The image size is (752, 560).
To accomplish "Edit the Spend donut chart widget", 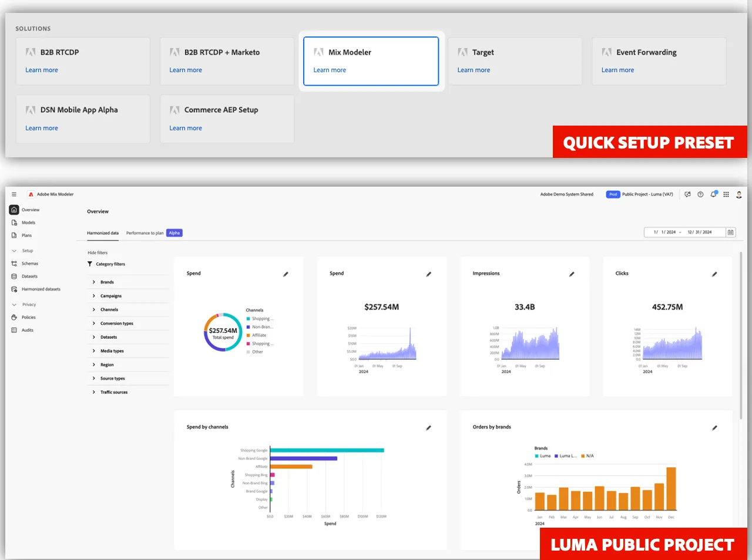I will [x=286, y=274].
